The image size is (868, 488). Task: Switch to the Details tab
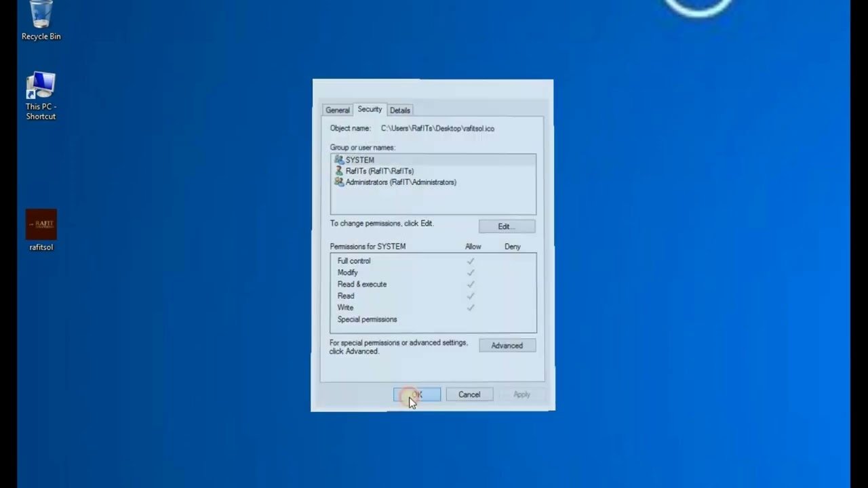399,110
